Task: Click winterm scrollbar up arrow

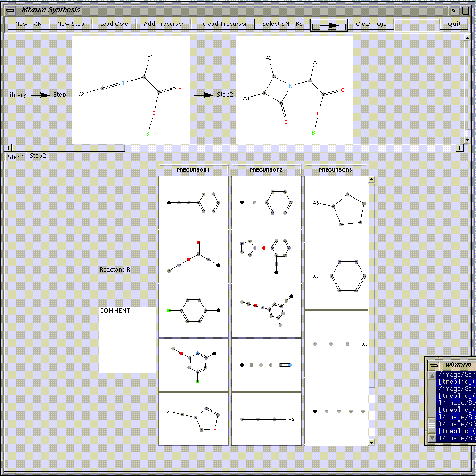Action: 432,376
